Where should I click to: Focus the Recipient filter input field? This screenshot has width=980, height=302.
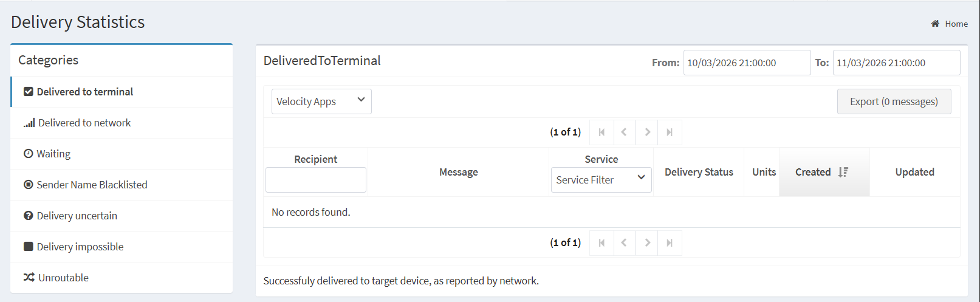(x=316, y=180)
